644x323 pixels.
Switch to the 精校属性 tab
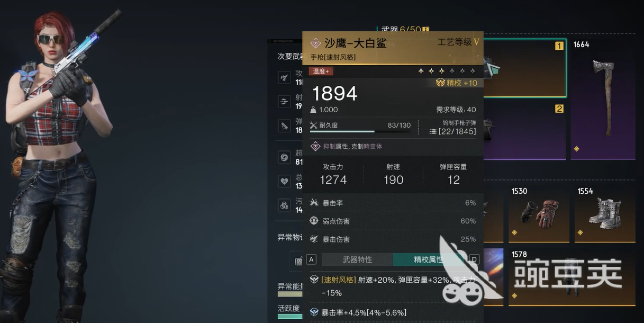click(x=429, y=259)
